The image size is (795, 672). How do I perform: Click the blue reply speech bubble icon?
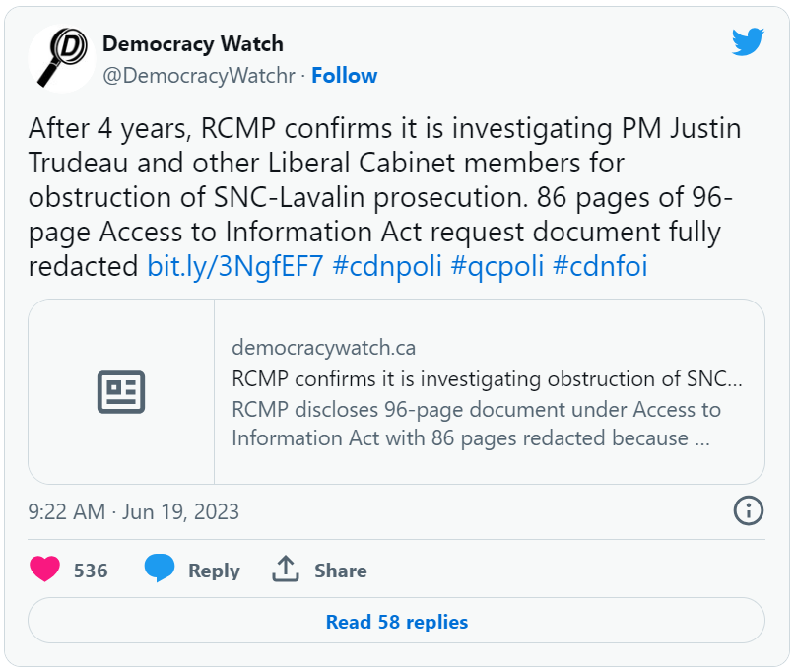(x=160, y=568)
